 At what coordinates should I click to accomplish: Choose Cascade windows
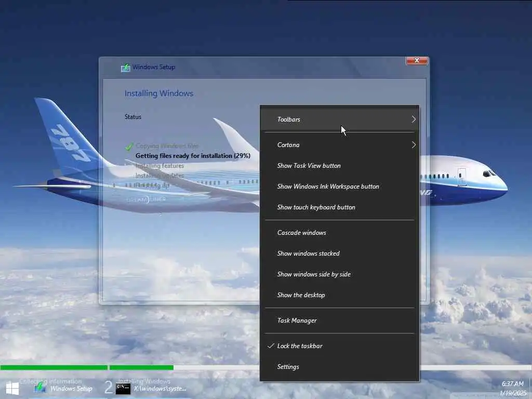pos(340,233)
